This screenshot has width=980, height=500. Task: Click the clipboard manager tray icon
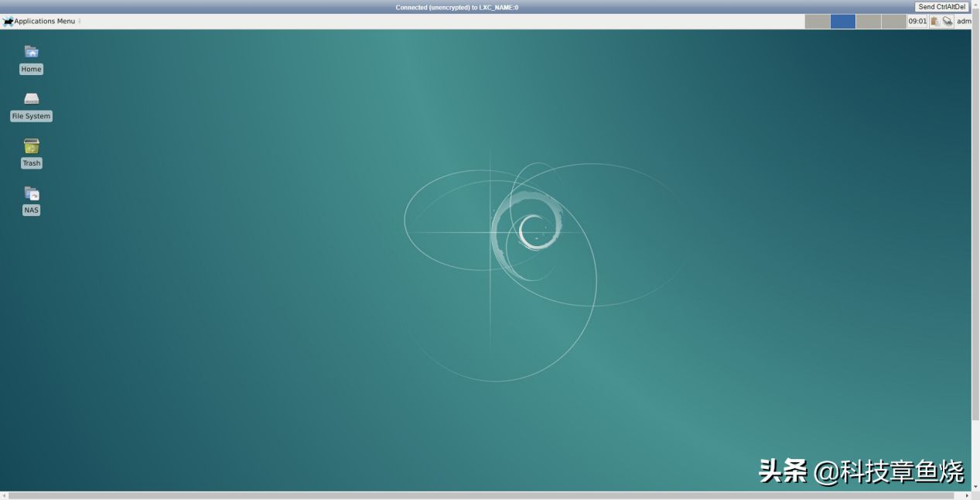(x=935, y=22)
